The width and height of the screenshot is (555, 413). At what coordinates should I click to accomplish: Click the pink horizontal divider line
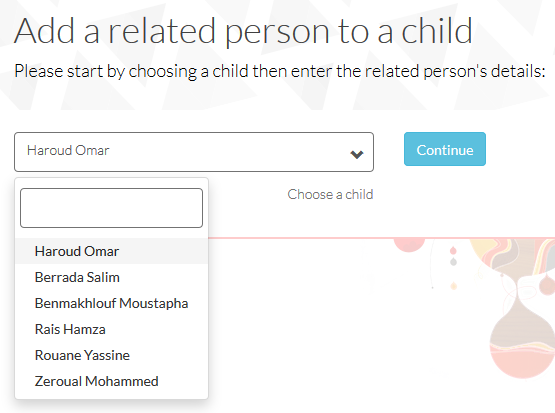click(x=382, y=238)
